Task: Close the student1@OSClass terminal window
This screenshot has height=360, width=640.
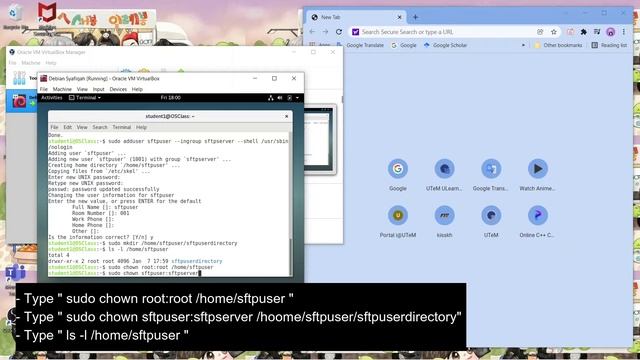Action: tap(287, 116)
